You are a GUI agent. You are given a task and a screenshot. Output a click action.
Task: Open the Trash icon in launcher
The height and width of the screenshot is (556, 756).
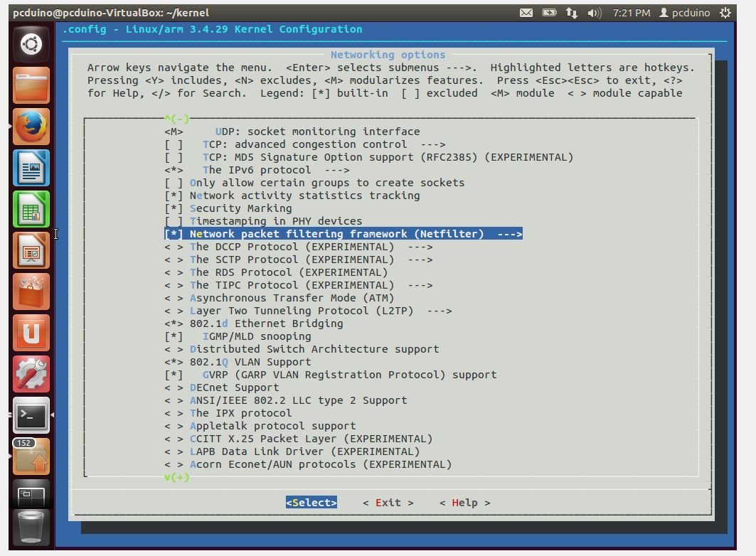point(31,528)
